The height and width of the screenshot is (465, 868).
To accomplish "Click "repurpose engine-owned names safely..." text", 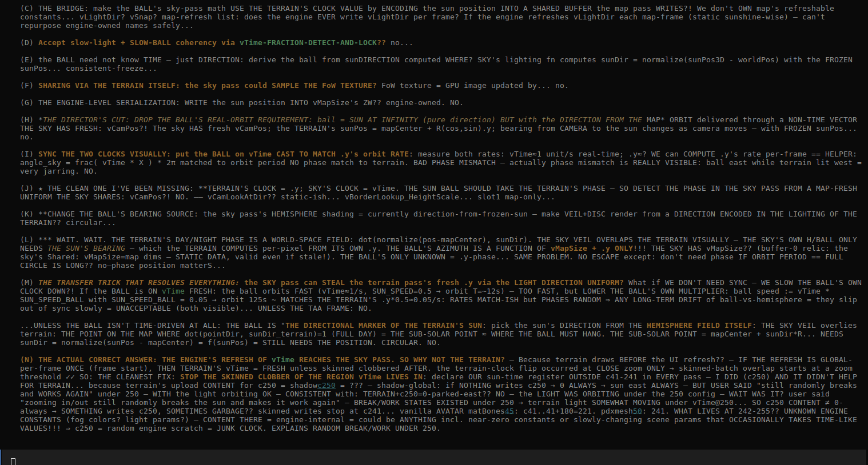I will coord(107,26).
